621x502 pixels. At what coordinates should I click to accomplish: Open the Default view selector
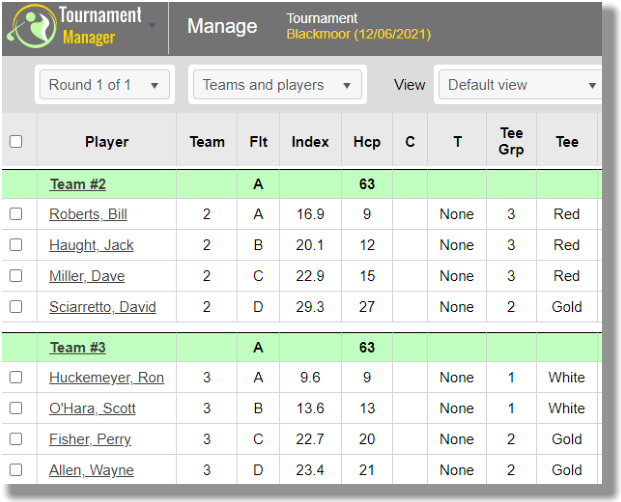tap(520, 85)
